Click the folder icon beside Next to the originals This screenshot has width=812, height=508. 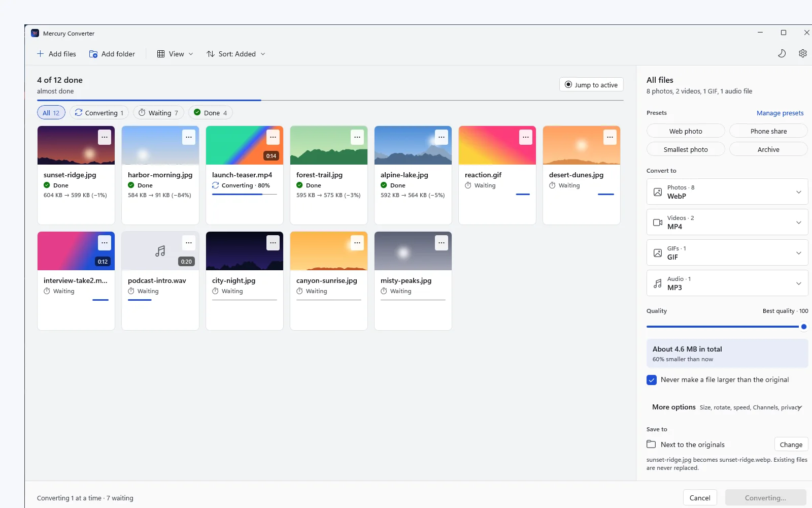651,444
